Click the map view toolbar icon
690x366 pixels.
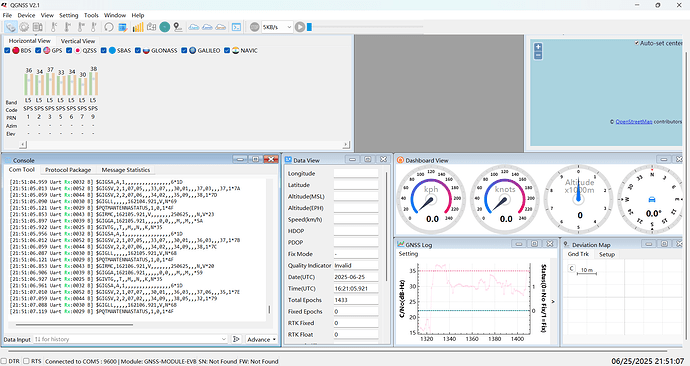151,27
